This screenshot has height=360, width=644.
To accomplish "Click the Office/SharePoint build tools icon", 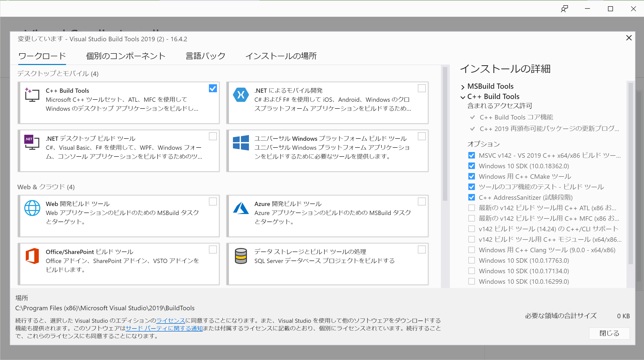I will [x=32, y=256].
